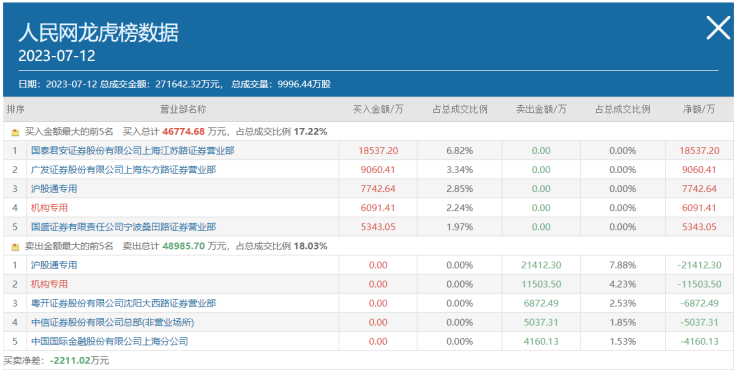The width and height of the screenshot is (737, 374).
Task: Open 机构专用 in the buy list
Action: [x=49, y=208]
